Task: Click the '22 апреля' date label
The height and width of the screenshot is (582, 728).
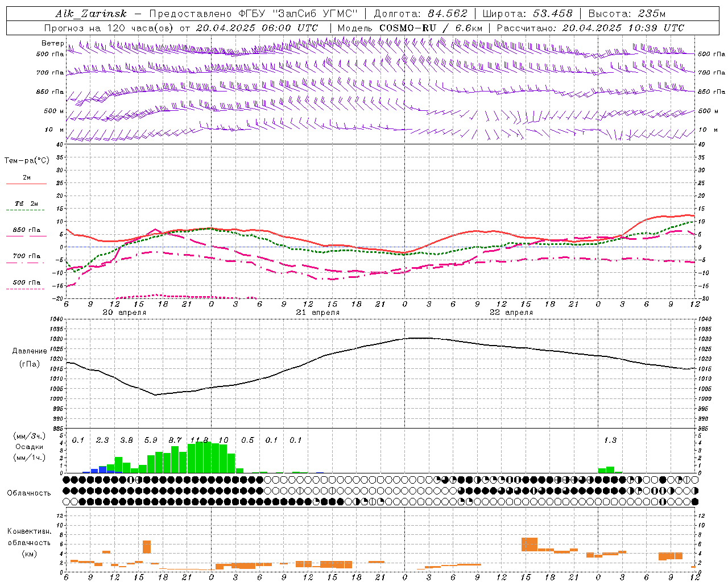Action: 511,313
